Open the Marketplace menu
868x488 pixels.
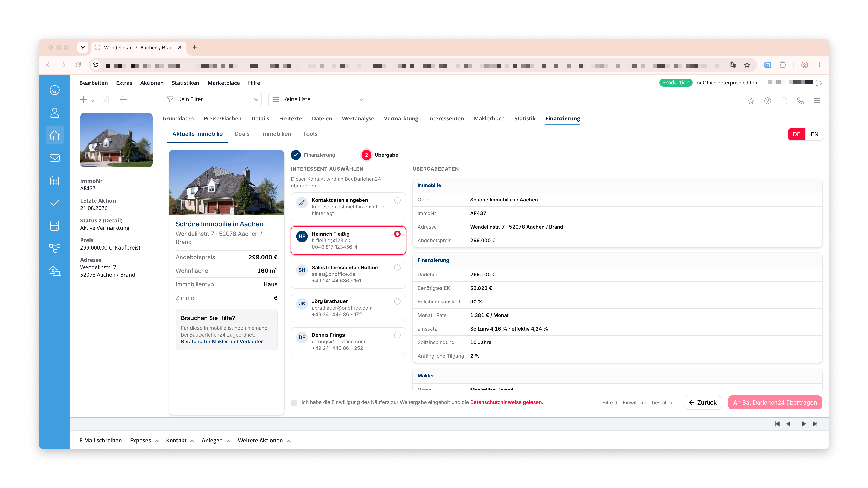point(224,83)
